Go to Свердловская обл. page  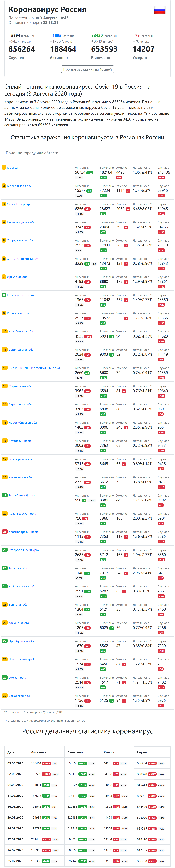click(20, 240)
